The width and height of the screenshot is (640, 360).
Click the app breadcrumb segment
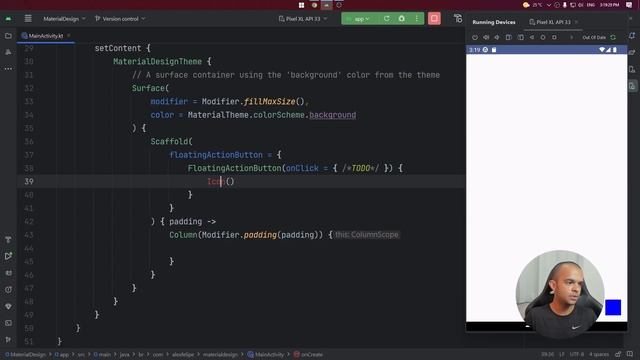62,355
